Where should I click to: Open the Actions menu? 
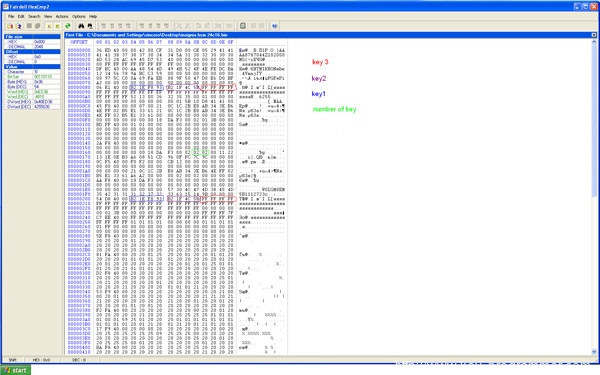click(x=62, y=16)
